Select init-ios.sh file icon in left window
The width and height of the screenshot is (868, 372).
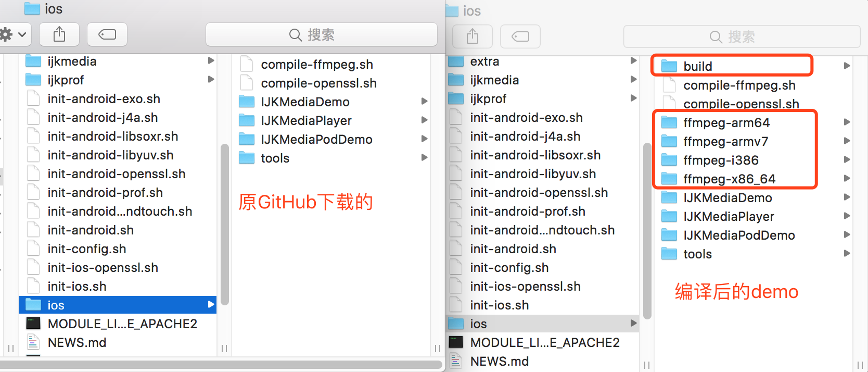coord(34,287)
